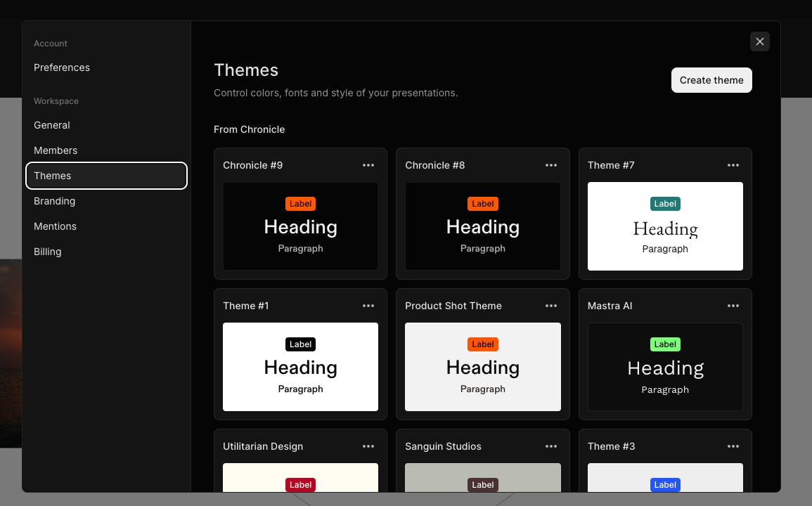Image resolution: width=812 pixels, height=506 pixels.
Task: Select the Utilitarian Design preview
Action: [300, 477]
